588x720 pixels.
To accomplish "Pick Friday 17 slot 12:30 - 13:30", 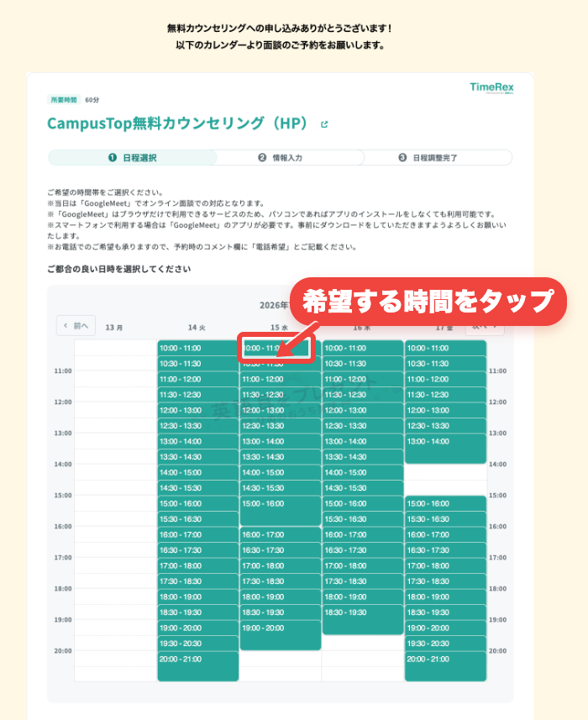I will tap(446, 426).
